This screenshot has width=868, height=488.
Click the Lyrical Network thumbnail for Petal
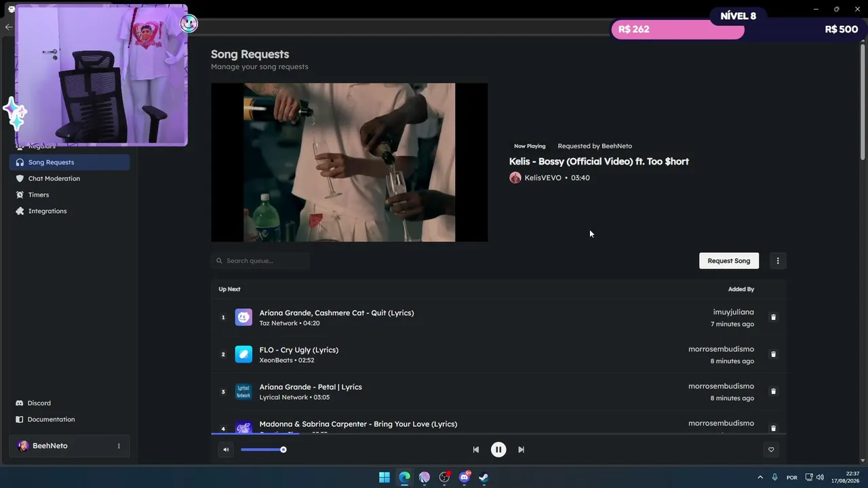pyautogui.click(x=243, y=392)
